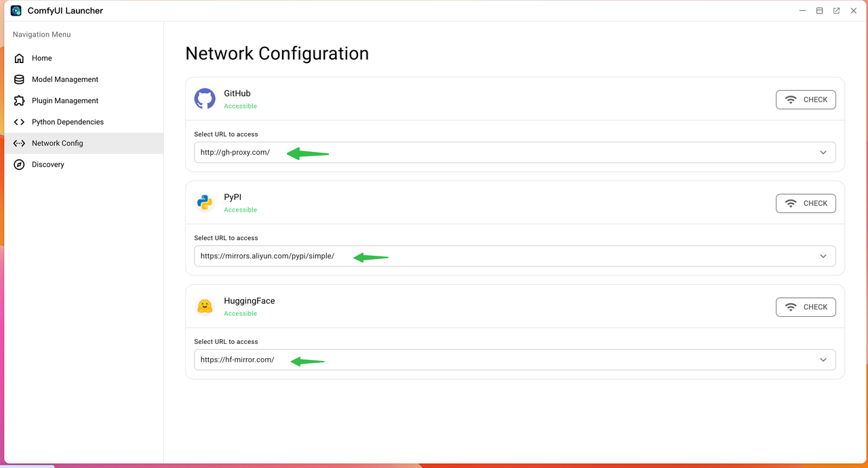Click the PyPI Python logo icon
This screenshot has width=868, height=468.
point(205,203)
